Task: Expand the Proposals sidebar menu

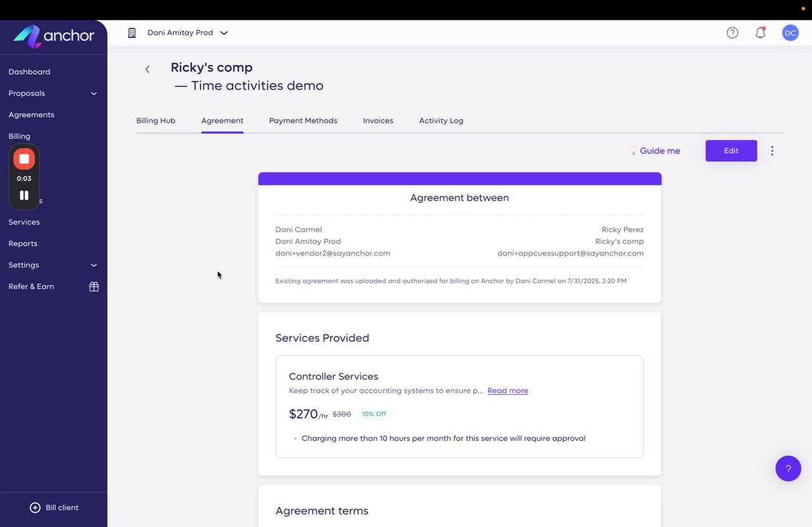Action: (94, 93)
